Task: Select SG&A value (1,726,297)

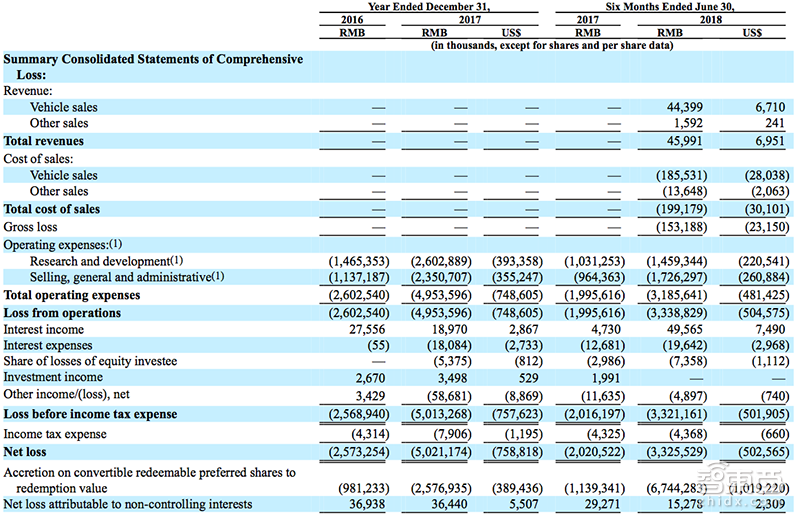Action: [677, 277]
